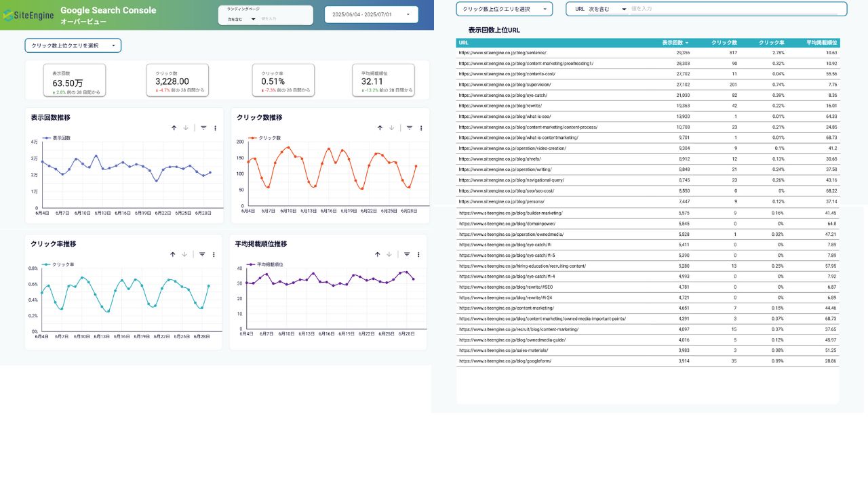The image size is (868, 488).
Task: Select the クリック率 0.51% scorecard
Action: coord(283,81)
